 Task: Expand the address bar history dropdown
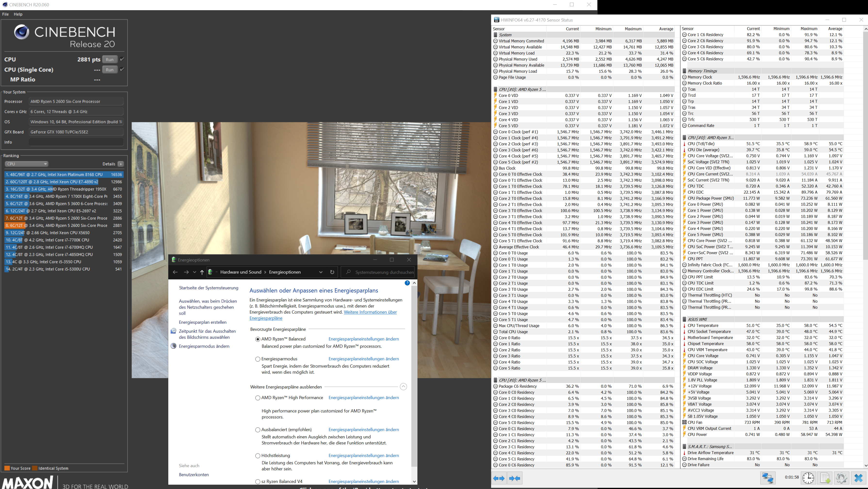[320, 272]
